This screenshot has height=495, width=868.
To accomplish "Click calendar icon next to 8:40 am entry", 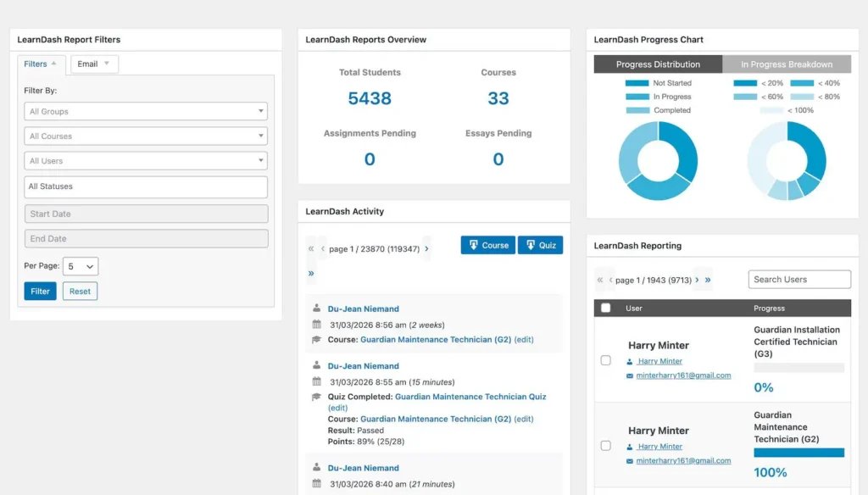I will pyautogui.click(x=317, y=483).
